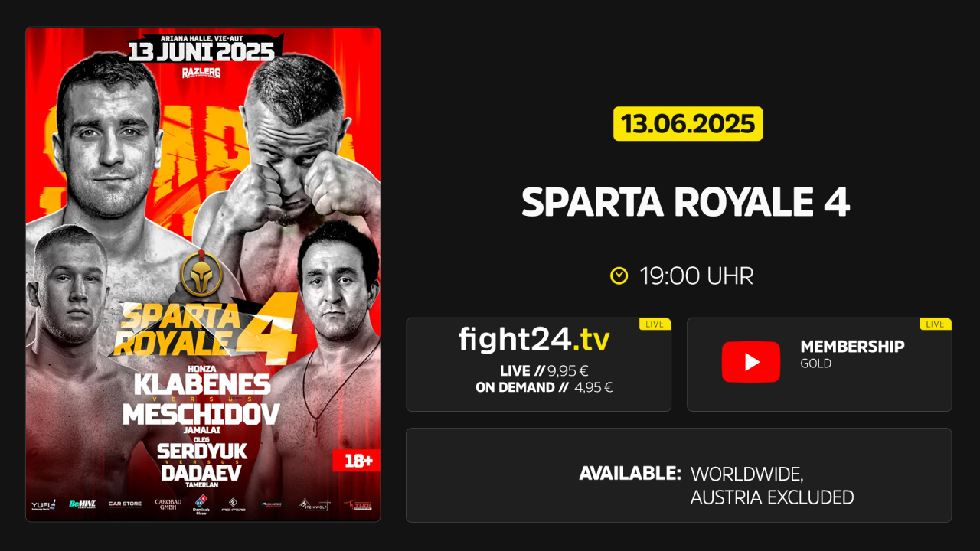
Task: Open the fight24.tv streaming option
Action: click(538, 364)
